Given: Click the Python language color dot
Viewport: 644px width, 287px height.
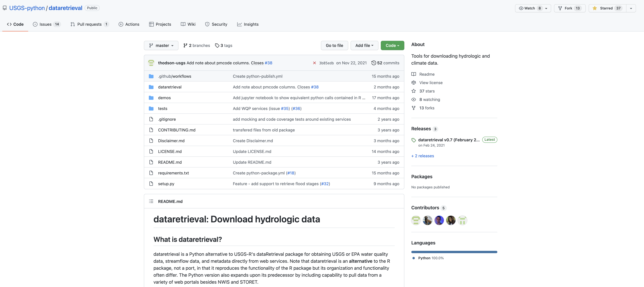Looking at the screenshot, I should (x=413, y=258).
